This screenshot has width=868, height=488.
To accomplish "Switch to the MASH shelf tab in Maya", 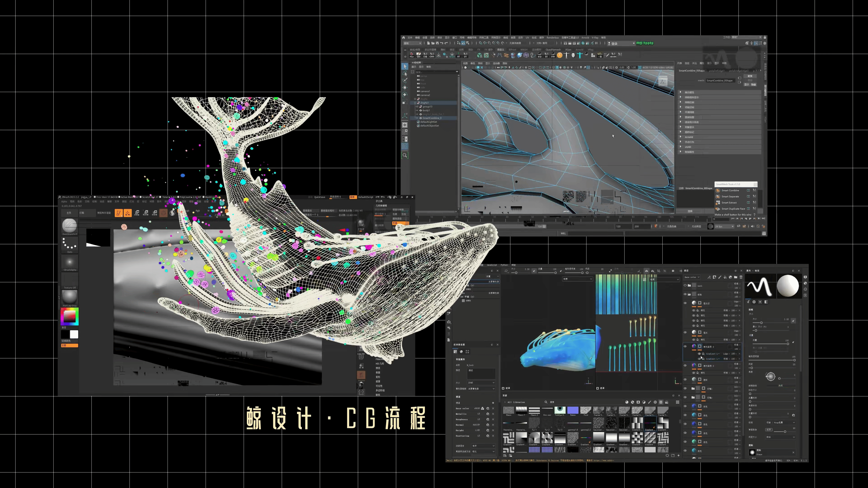I will pyautogui.click(x=524, y=49).
